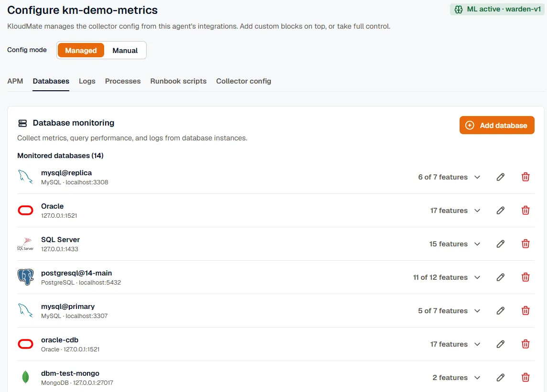547x392 pixels.
Task: Switch to the Logs tab
Action: (87, 81)
